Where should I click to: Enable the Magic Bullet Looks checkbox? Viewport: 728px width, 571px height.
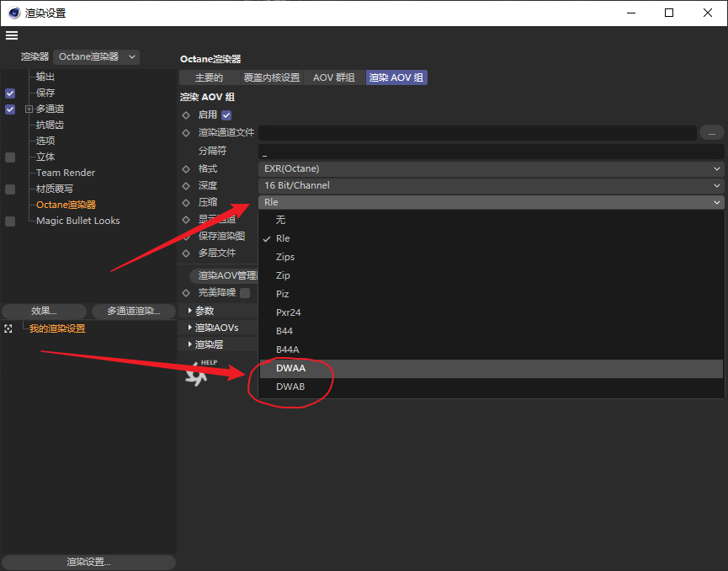point(10,221)
